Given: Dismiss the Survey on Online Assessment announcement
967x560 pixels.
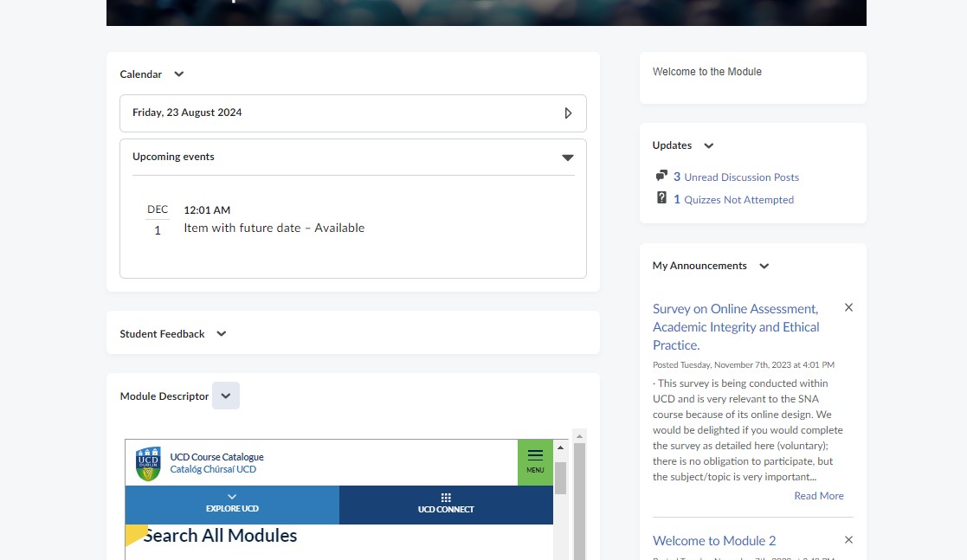Looking at the screenshot, I should point(848,308).
